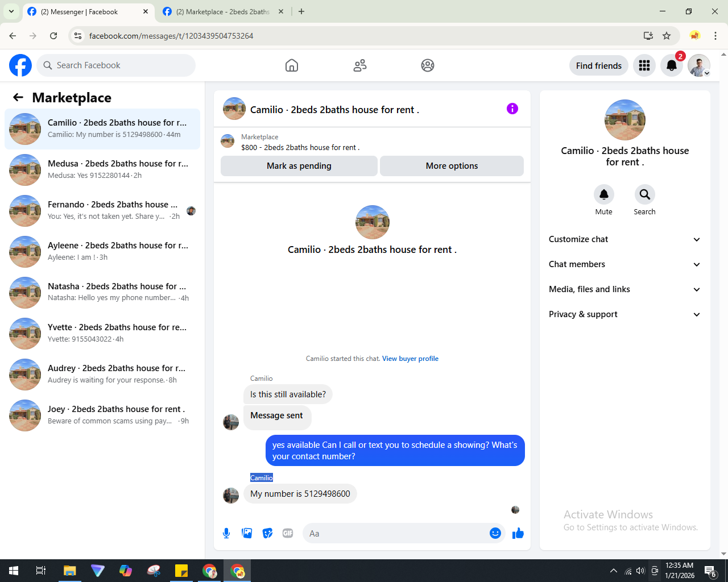The width and height of the screenshot is (728, 582).
Task: Click the install app icon in address bar
Action: click(648, 36)
